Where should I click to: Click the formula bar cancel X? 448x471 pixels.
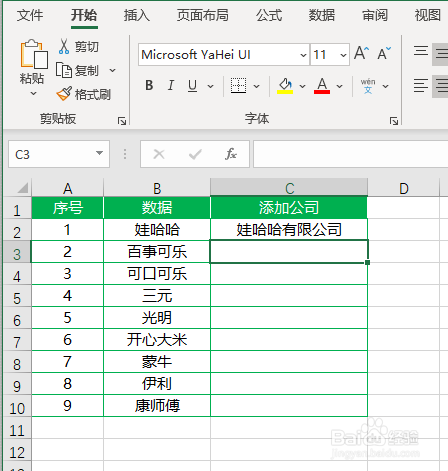coord(159,154)
